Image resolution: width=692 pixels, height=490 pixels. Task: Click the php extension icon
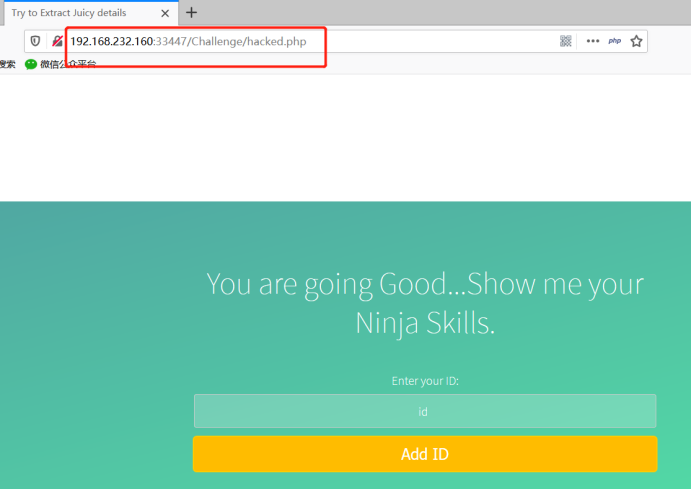pos(614,41)
